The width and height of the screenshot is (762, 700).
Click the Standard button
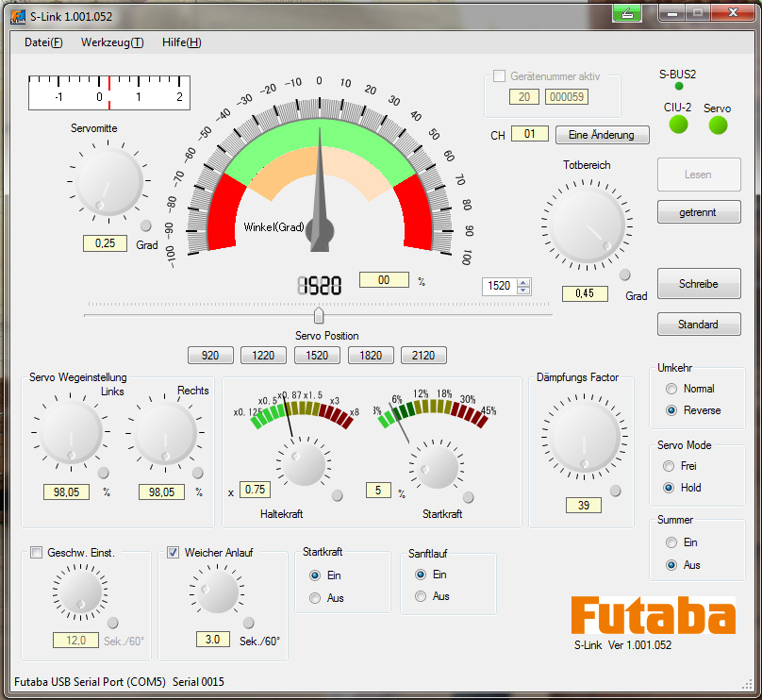(699, 325)
